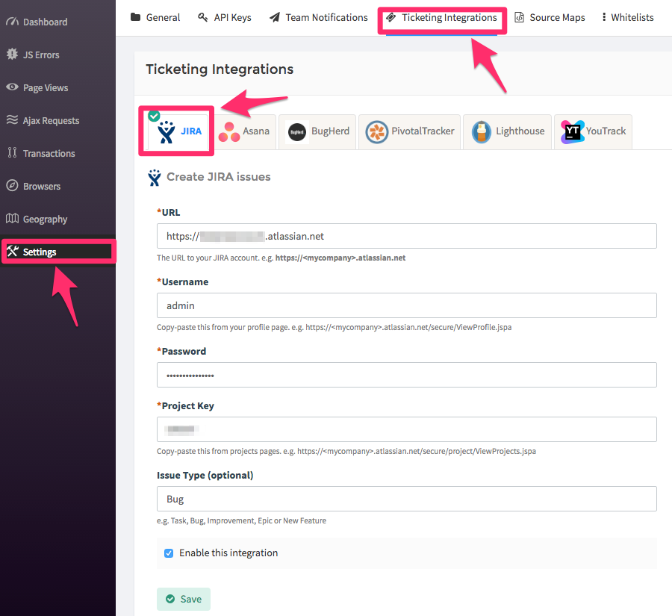Image resolution: width=672 pixels, height=616 pixels.
Task: Select the Lighthouse integration tab
Action: pos(508,131)
